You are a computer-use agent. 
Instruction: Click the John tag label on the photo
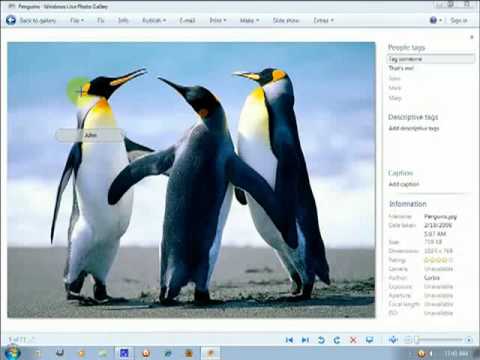coord(90,135)
